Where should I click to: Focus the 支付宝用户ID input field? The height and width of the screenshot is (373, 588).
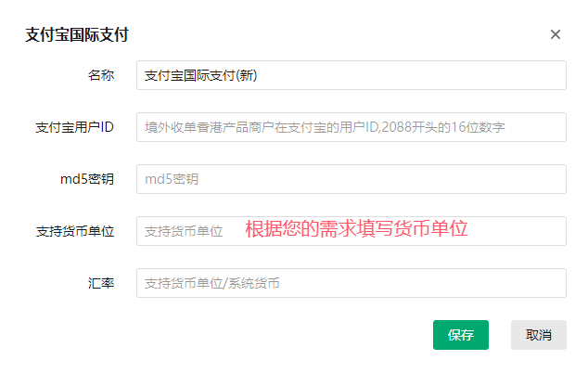351,127
